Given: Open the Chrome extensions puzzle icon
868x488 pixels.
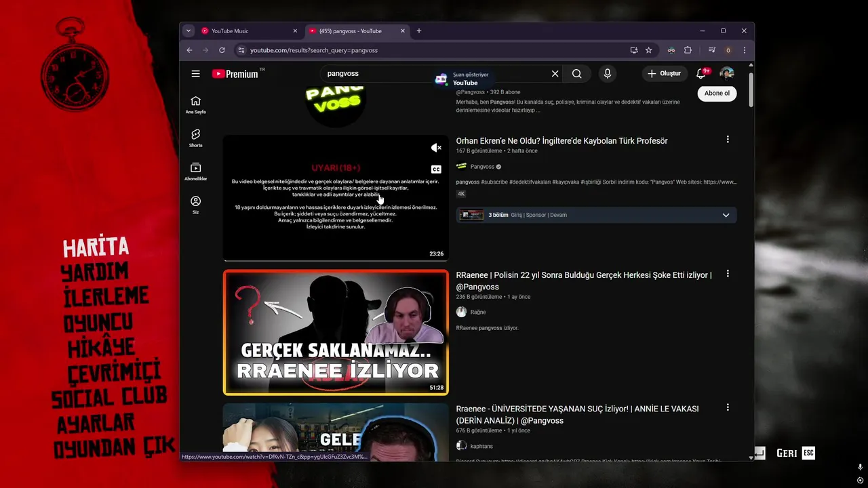Looking at the screenshot, I should pos(688,50).
